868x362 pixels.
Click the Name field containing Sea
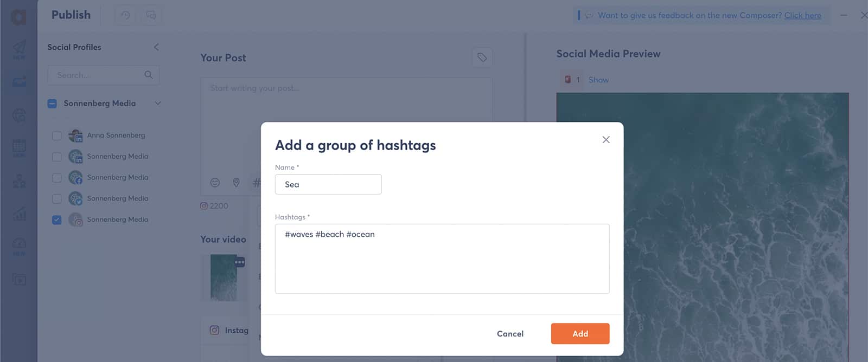pos(328,184)
